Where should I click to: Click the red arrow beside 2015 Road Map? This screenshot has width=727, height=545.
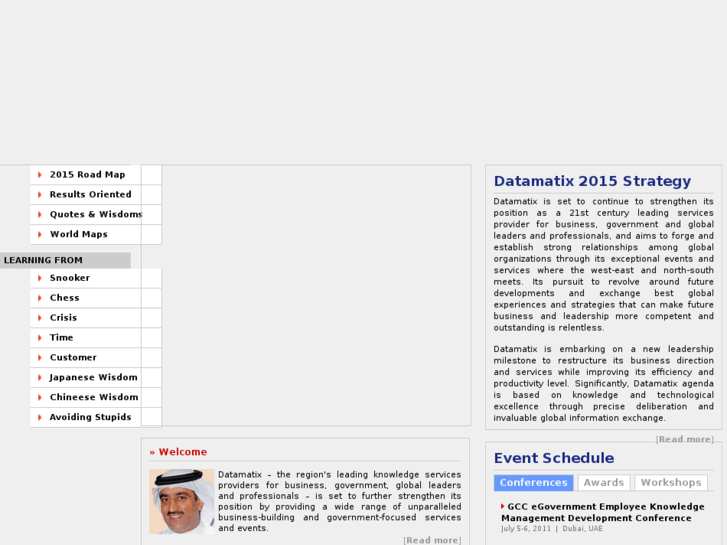click(40, 175)
